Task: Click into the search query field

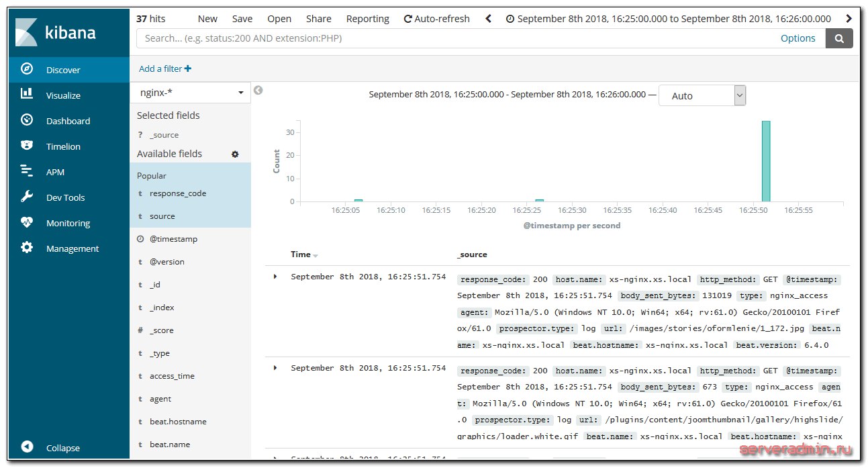Action: [x=456, y=38]
